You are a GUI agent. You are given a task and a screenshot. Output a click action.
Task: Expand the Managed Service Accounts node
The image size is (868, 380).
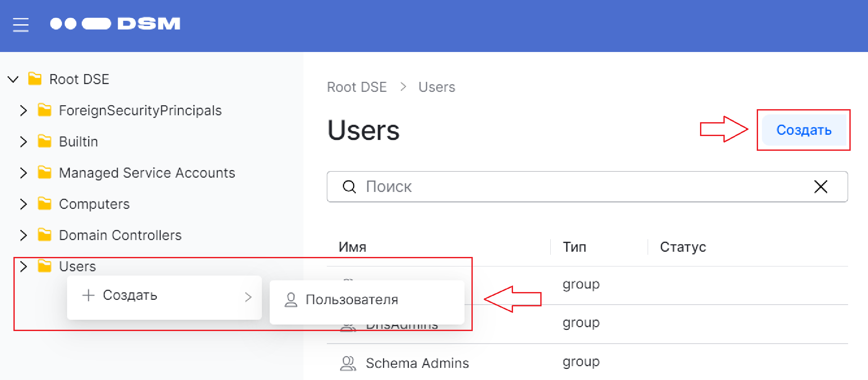coord(23,173)
